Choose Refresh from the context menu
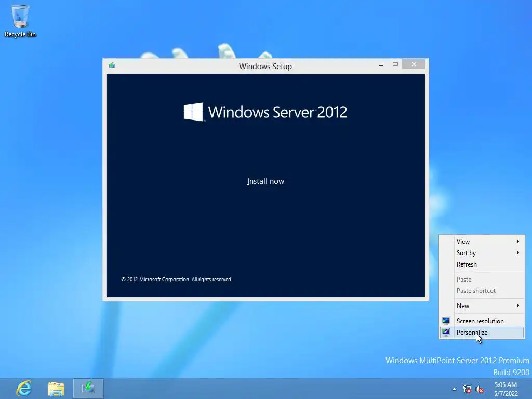The image size is (532, 399). (x=482, y=264)
